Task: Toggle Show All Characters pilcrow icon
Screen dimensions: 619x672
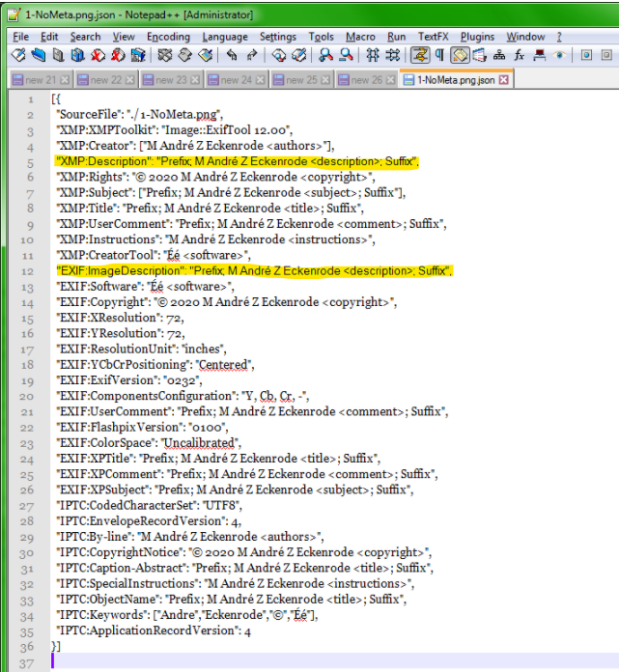Action: coord(439,55)
